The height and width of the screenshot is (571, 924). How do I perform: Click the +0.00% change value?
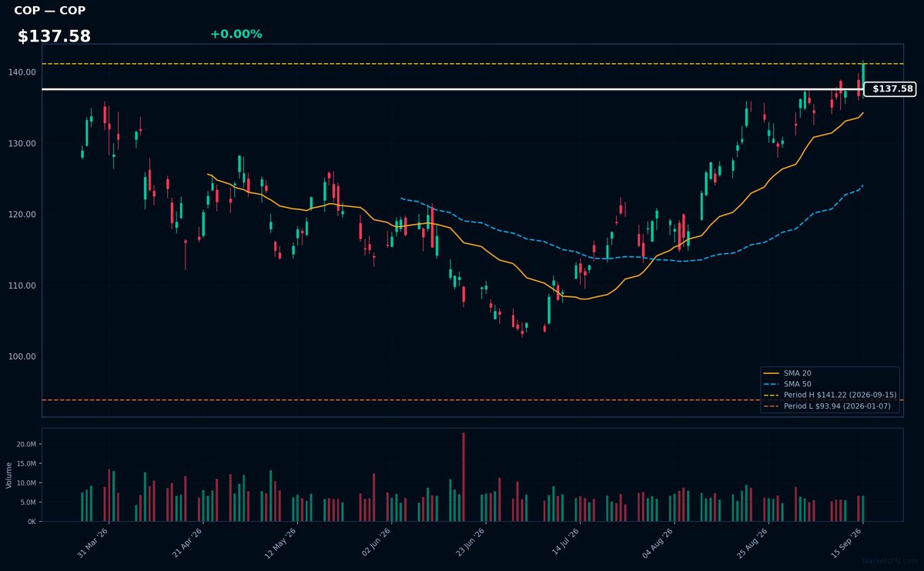click(x=236, y=34)
